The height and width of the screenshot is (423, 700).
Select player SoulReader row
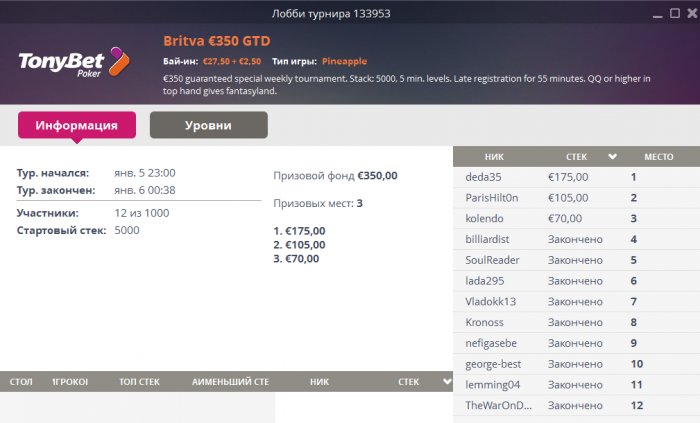click(576, 260)
